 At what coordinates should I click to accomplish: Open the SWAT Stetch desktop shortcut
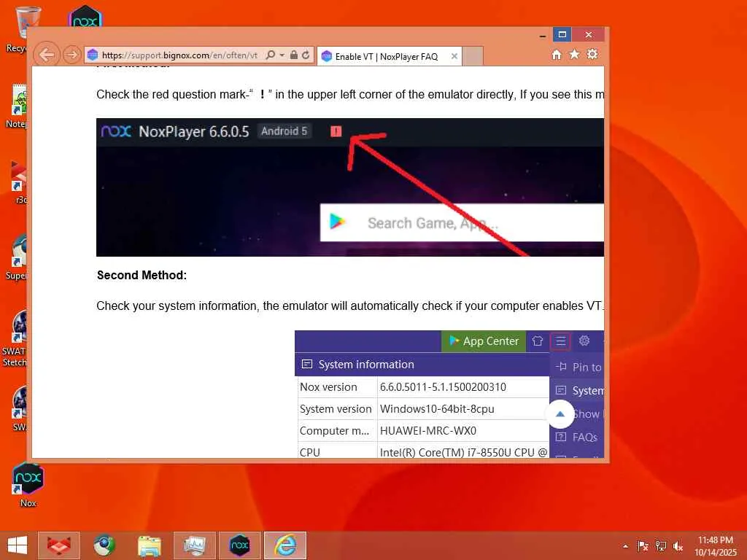16,338
